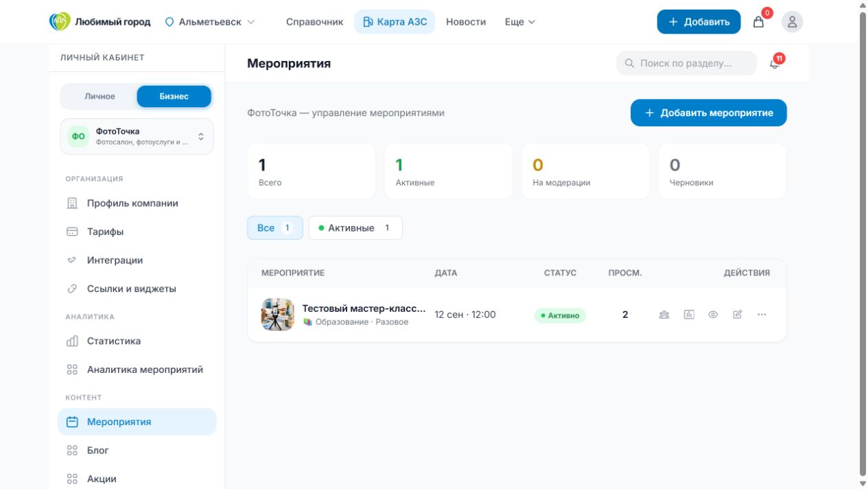Screen dimensions: 868x489
Task: Open Статистика in the sidebar
Action: click(x=137, y=341)
